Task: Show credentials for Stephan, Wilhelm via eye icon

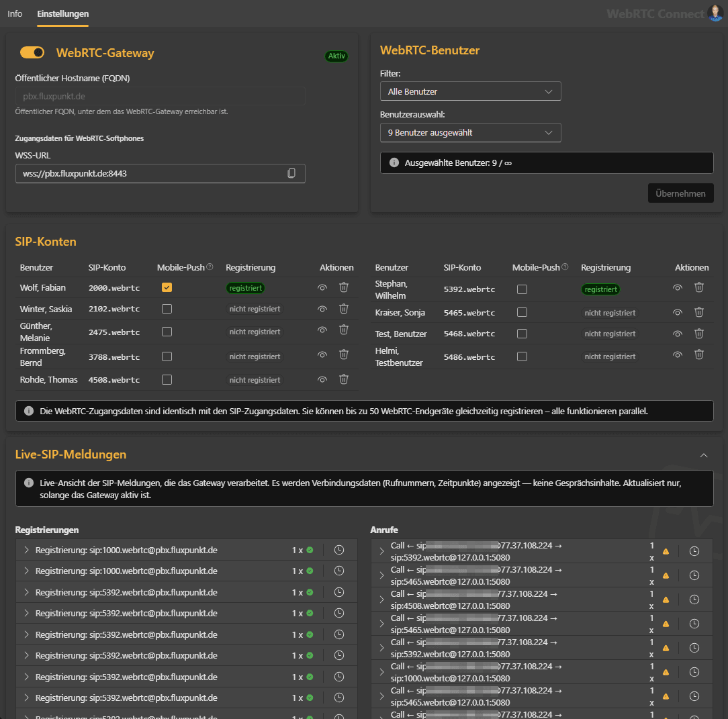Action: (678, 288)
